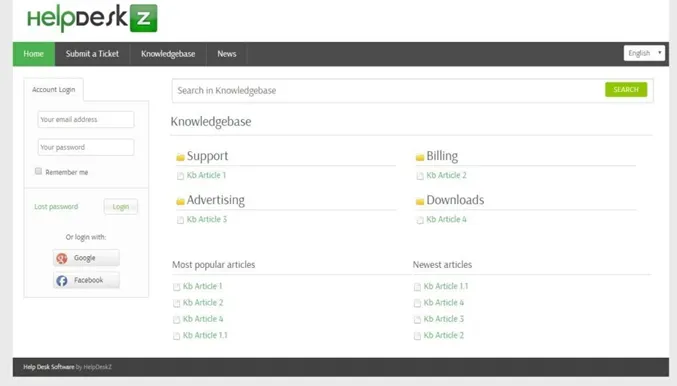Open Kb Article 4 in Most popular articles
677x386 pixels.
(203, 319)
